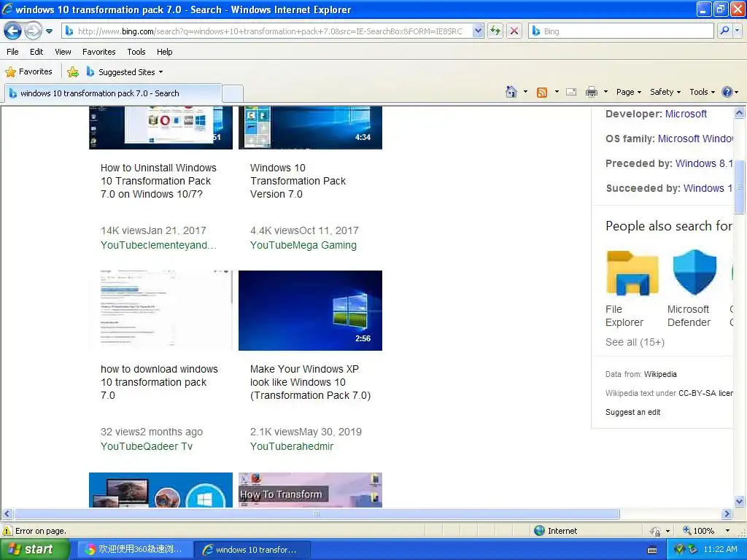Image resolution: width=747 pixels, height=560 pixels.
Task: Click Suggest an edit
Action: tap(632, 413)
